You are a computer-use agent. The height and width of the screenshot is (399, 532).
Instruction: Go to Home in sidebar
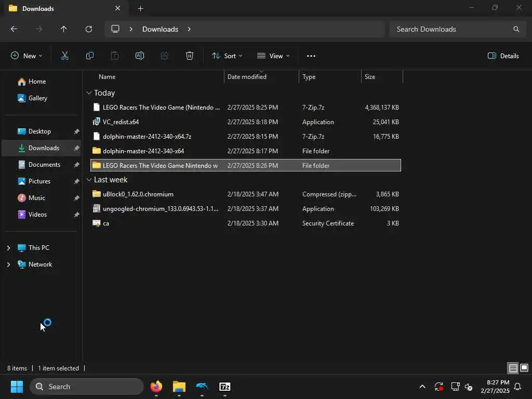32,82
